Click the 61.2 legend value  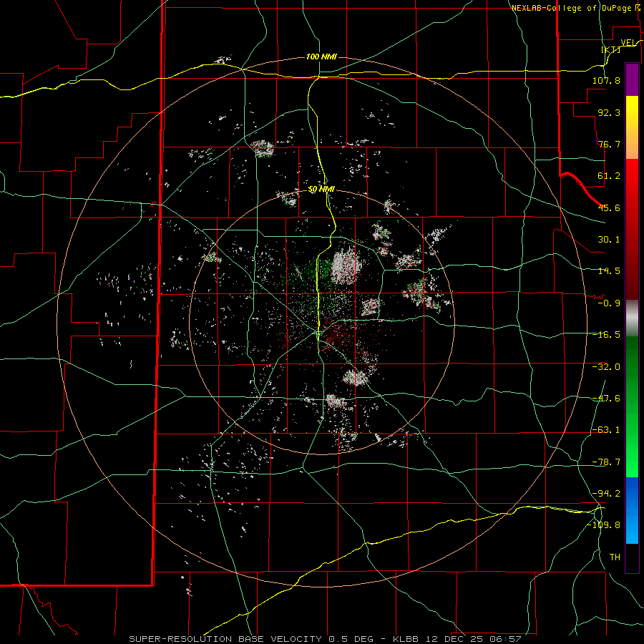point(609,176)
